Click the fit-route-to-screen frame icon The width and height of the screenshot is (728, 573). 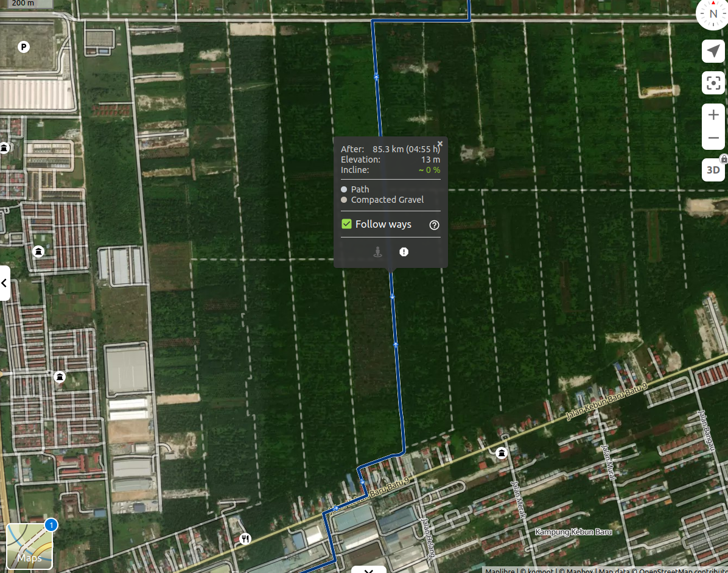(x=713, y=83)
